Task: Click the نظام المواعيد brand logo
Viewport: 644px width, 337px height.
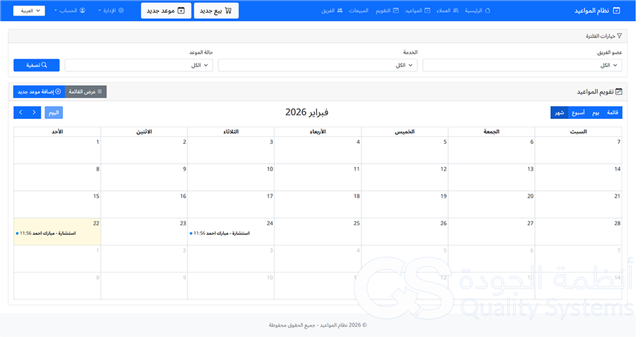Action: pos(596,10)
